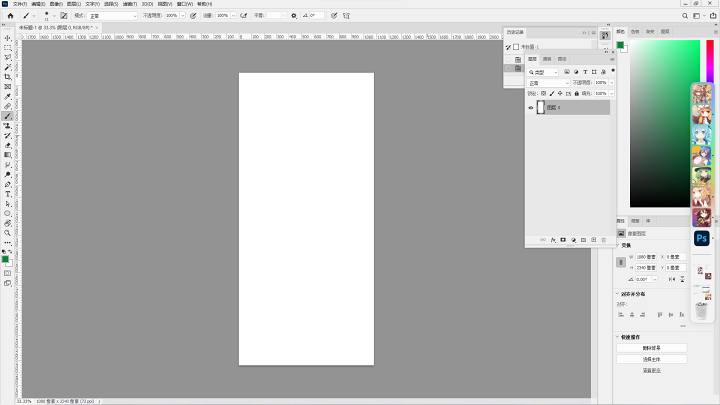Select the Eraser tool

point(8,145)
